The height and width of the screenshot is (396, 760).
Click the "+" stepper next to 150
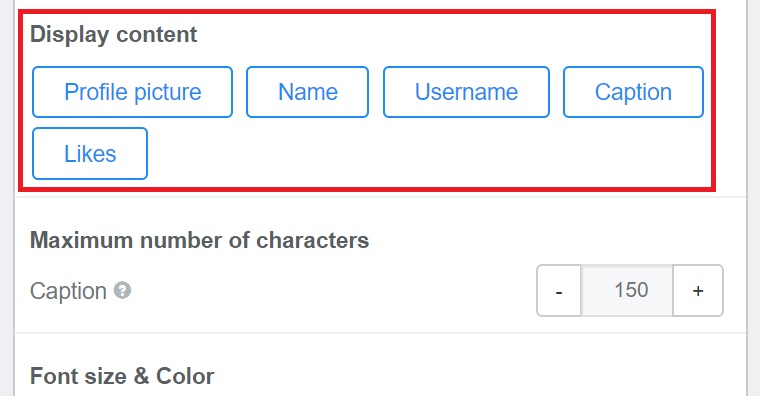coord(698,291)
